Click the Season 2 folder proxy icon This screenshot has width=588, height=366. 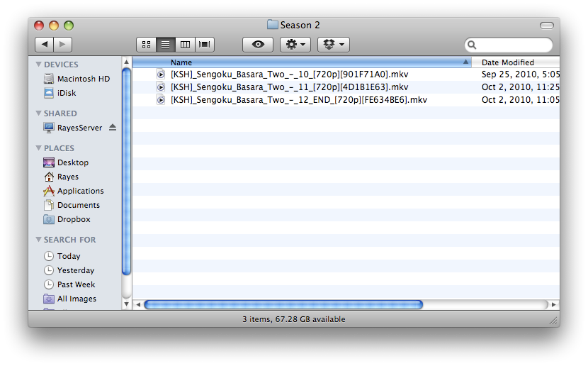click(272, 25)
